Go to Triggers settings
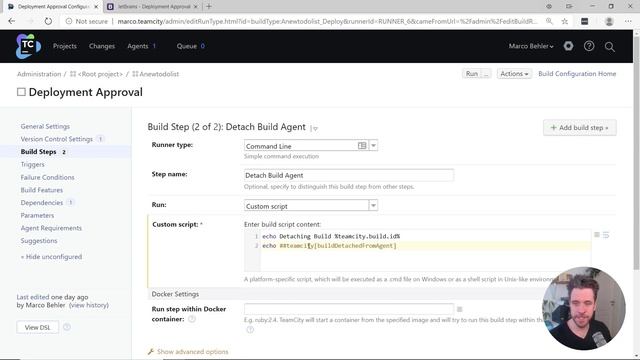The height and width of the screenshot is (360, 640). pos(33,164)
